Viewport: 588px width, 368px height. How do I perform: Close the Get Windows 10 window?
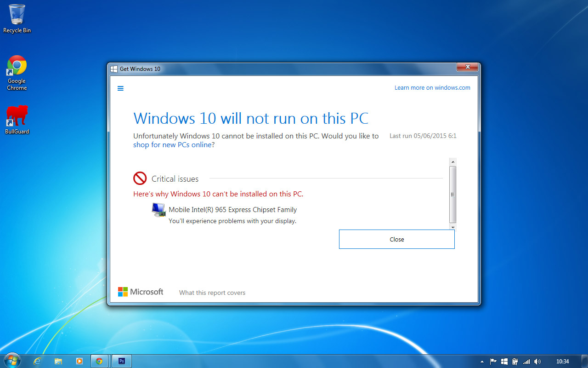point(468,67)
